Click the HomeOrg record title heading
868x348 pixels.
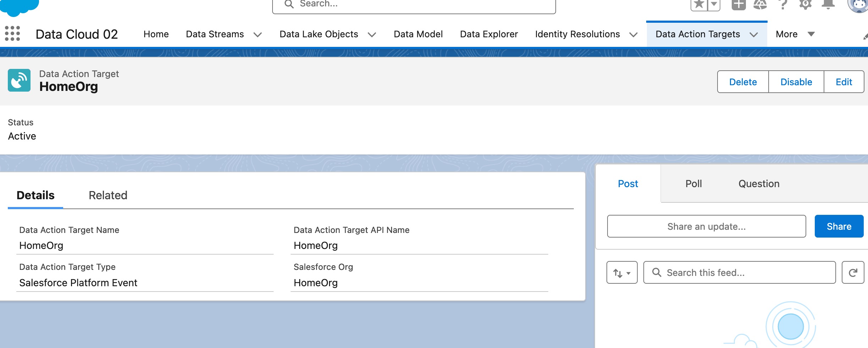(x=68, y=87)
